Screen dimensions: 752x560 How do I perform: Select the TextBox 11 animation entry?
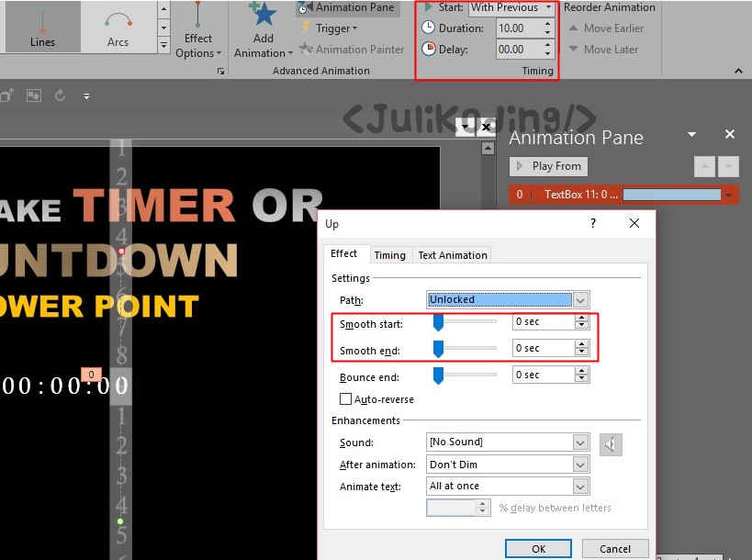pyautogui.click(x=623, y=195)
